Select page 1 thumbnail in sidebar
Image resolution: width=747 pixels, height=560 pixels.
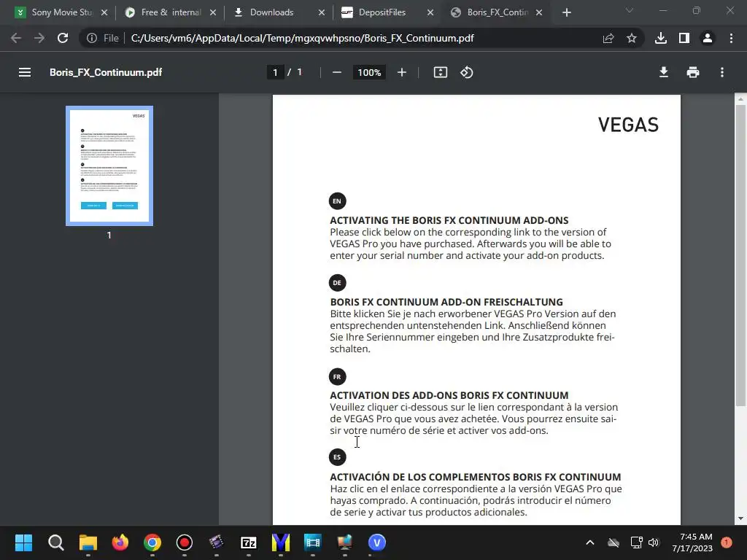[x=109, y=166]
